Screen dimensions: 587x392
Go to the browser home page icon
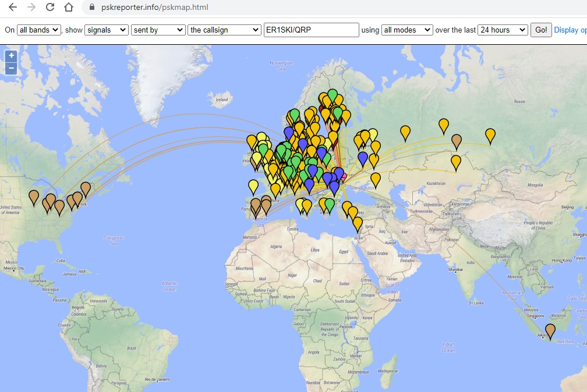tap(69, 8)
